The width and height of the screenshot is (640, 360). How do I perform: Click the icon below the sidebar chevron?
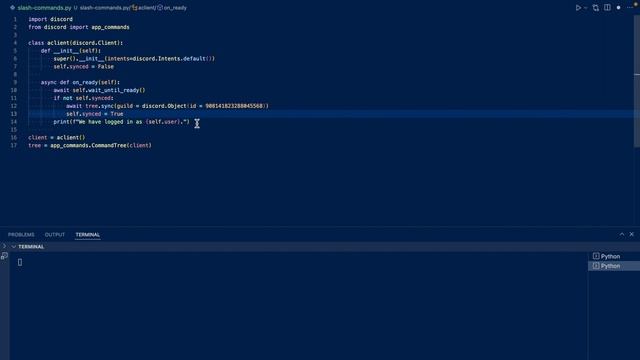[x=4, y=256]
